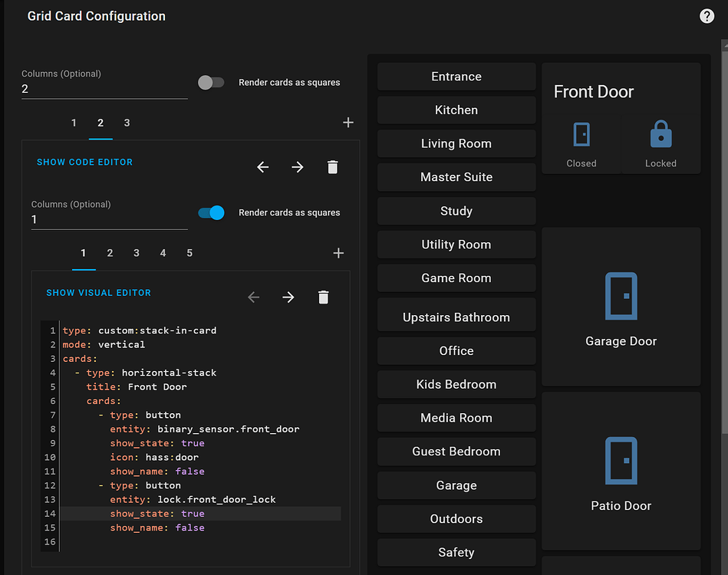This screenshot has width=728, height=575.
Task: Click the outer plus icon to add card
Action: (x=348, y=123)
